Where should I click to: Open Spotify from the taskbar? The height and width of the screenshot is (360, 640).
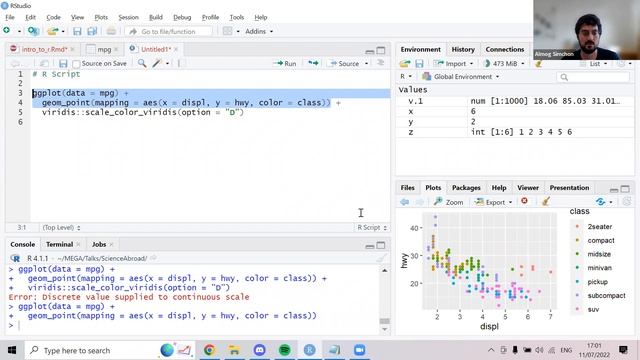284,350
